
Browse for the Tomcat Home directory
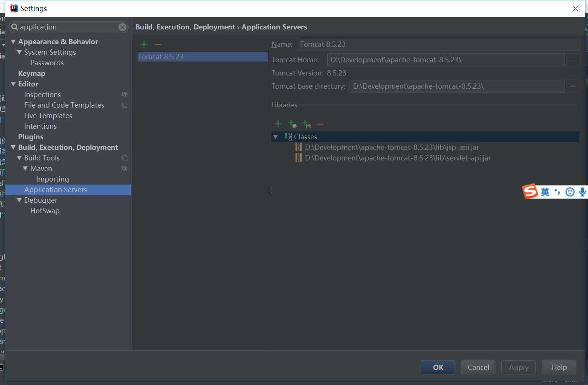tap(573, 60)
